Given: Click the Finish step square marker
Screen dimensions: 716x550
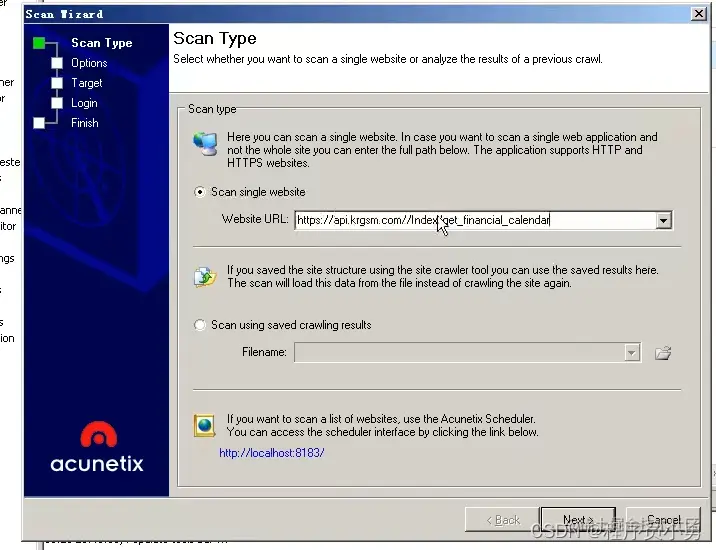Looking at the screenshot, I should (39, 123).
